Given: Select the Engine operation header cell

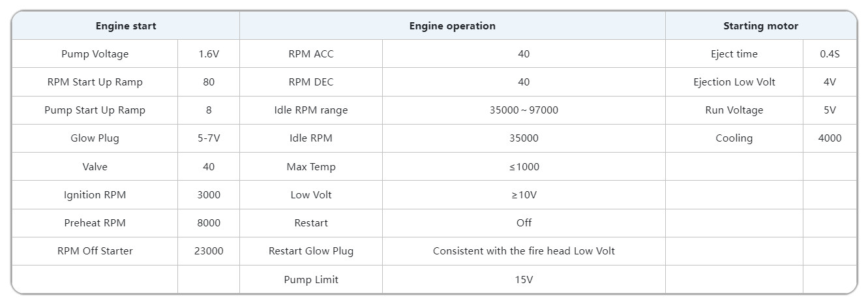Looking at the screenshot, I should coord(452,26).
